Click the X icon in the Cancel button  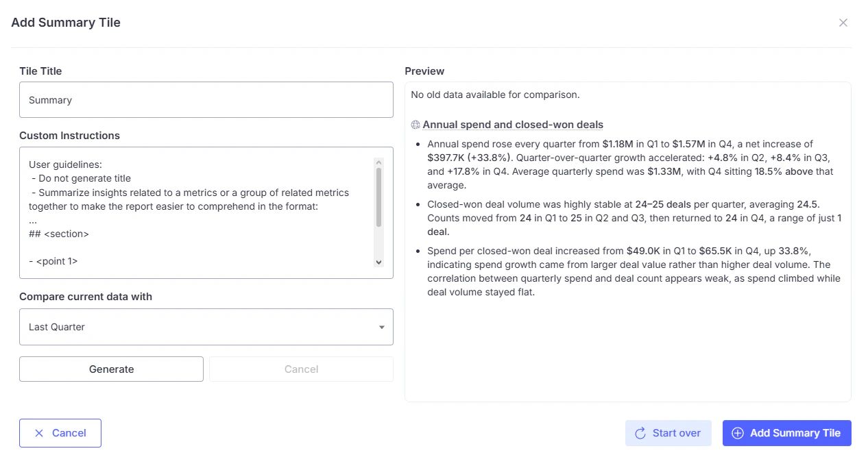[39, 433]
